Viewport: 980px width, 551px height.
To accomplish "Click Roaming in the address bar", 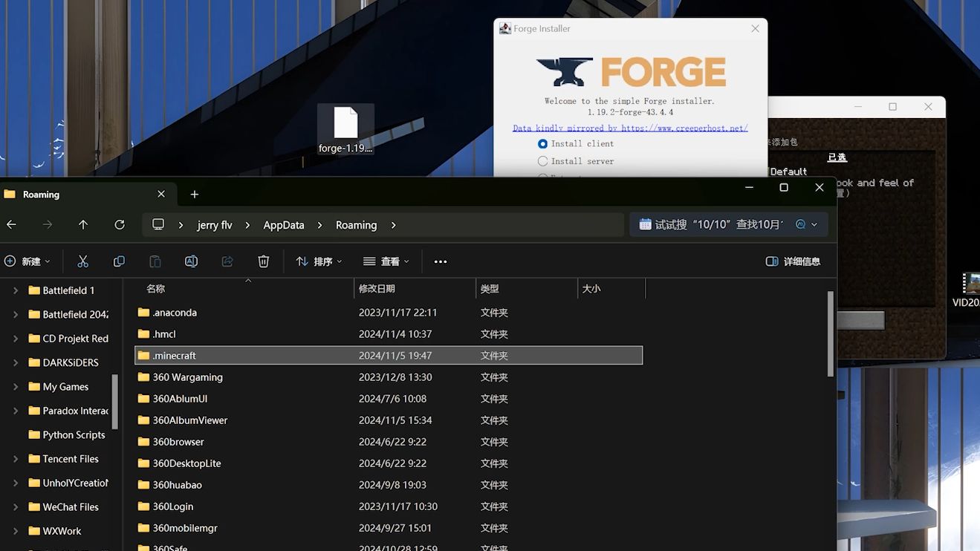I will coord(357,225).
